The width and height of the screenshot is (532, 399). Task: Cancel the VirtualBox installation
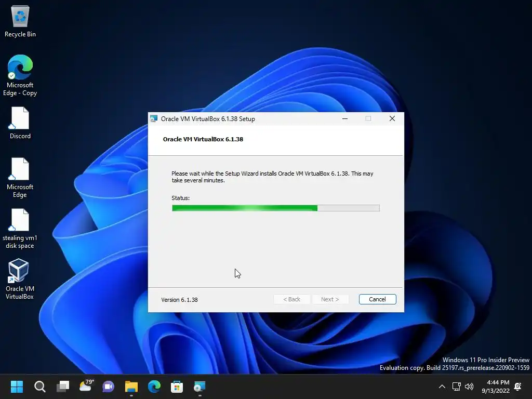pyautogui.click(x=377, y=299)
